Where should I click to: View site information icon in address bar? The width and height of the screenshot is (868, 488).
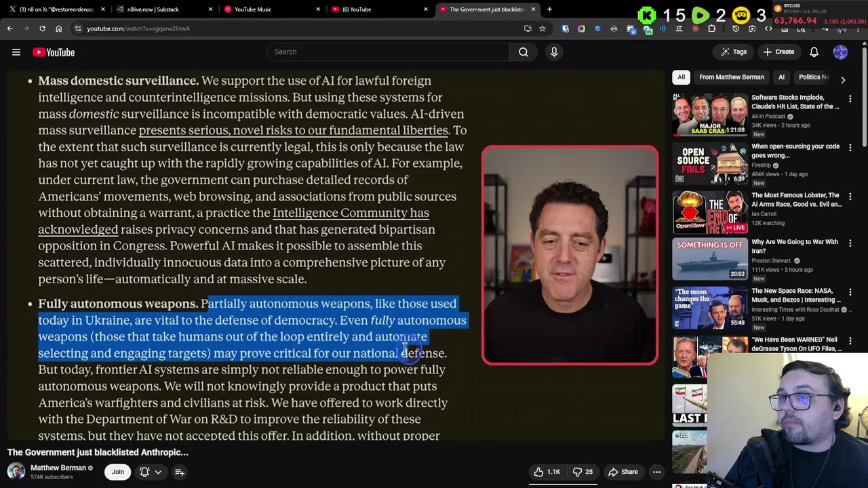click(78, 28)
